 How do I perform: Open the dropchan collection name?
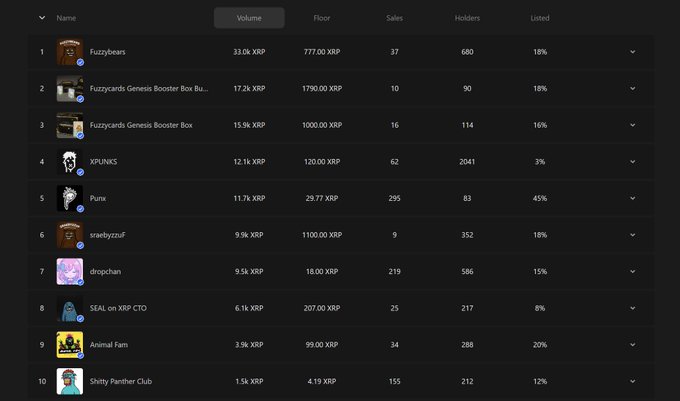pos(105,271)
